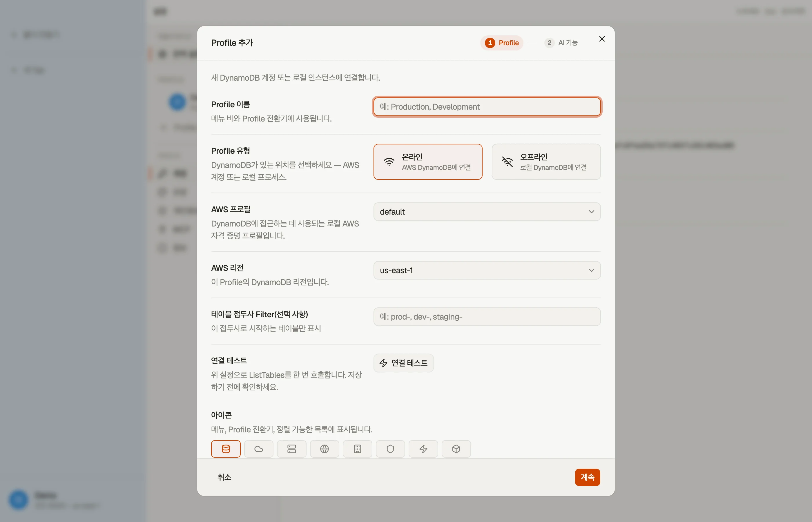812x522 pixels.
Task: Click the 연결 테스트 button
Action: point(403,363)
